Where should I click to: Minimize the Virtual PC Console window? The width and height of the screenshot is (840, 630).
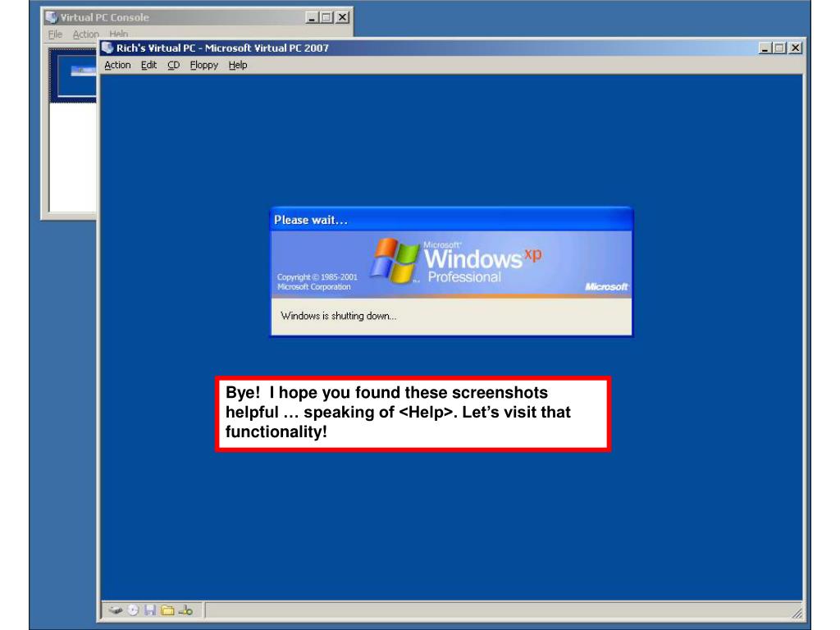pos(311,18)
